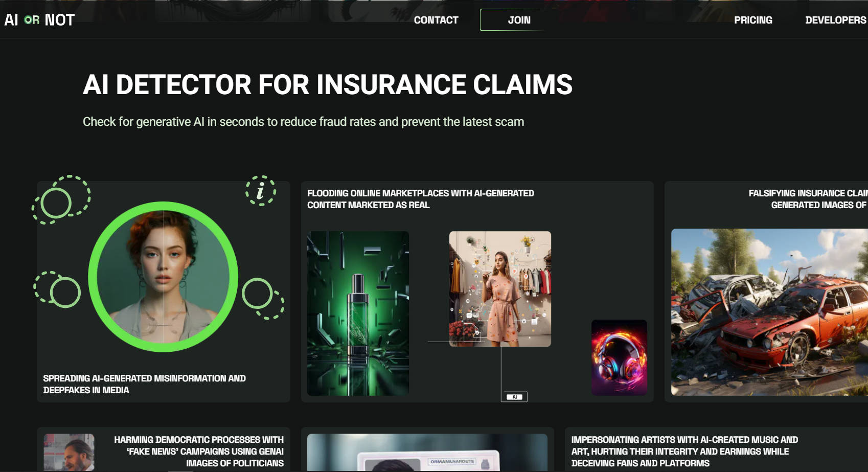Click the dashed circle icon top-left of portrait
This screenshot has height=472, width=868.
(x=61, y=200)
